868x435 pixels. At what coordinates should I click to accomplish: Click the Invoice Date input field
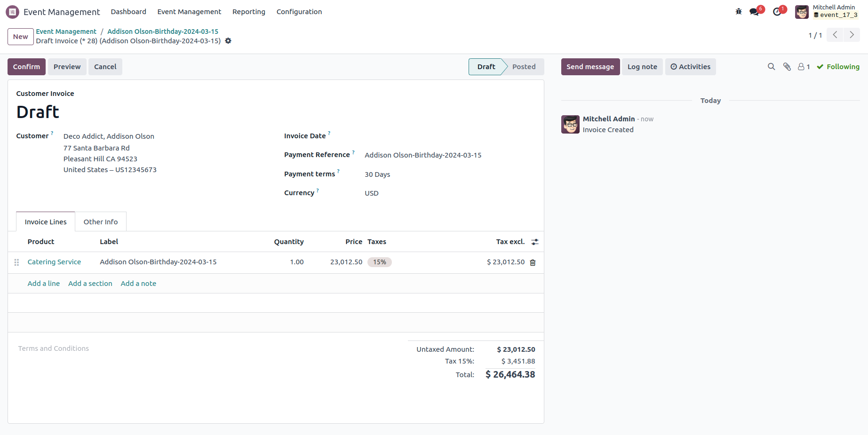pos(450,136)
